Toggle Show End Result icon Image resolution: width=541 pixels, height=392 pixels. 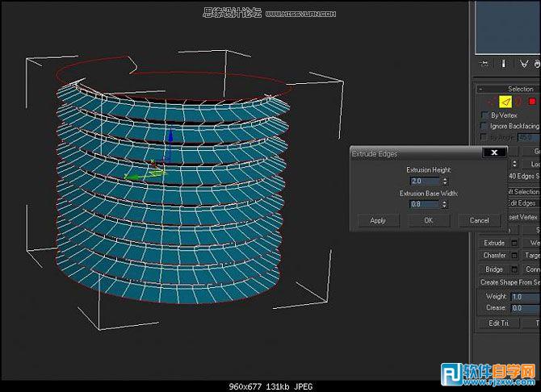[x=503, y=64]
